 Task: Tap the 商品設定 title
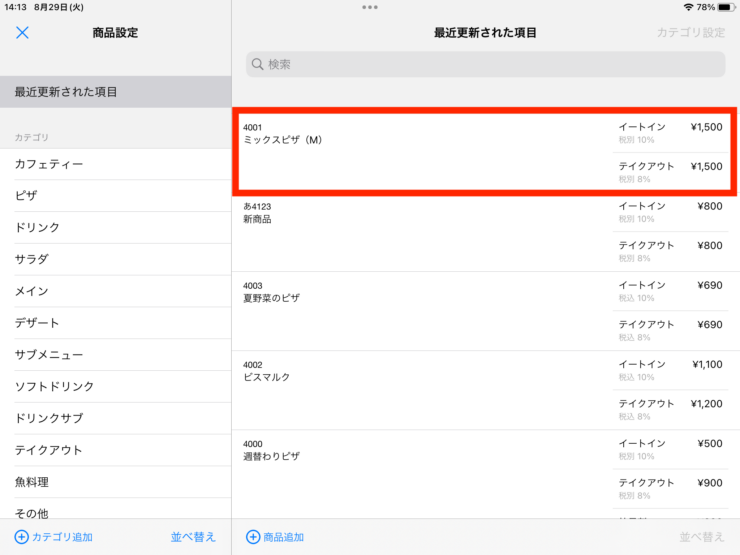point(115,33)
